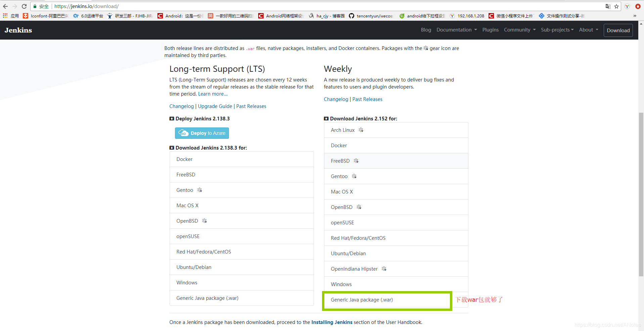Screen dimensions: 644x331
Task: Click the page vertical scrollbar thumb
Action: (641, 195)
